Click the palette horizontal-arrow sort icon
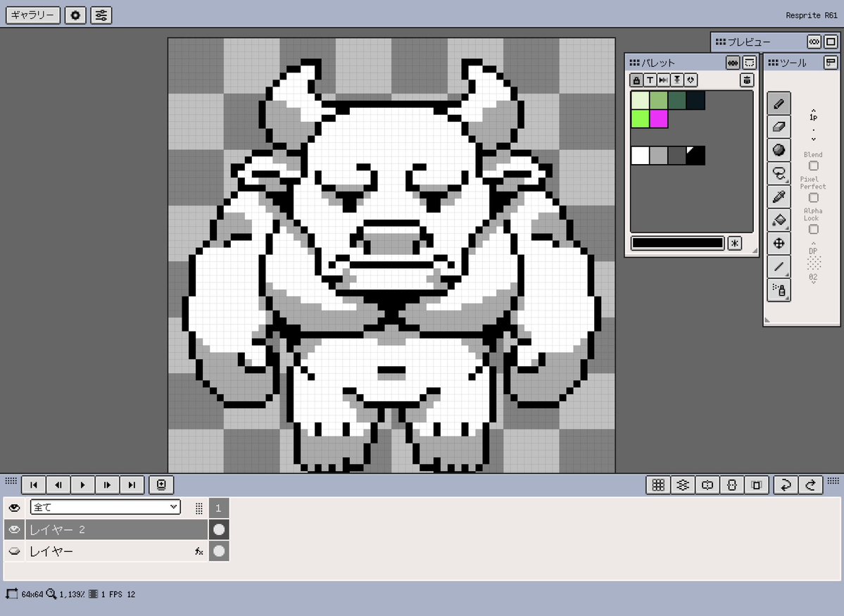This screenshot has height=616, width=844. pyautogui.click(x=663, y=80)
